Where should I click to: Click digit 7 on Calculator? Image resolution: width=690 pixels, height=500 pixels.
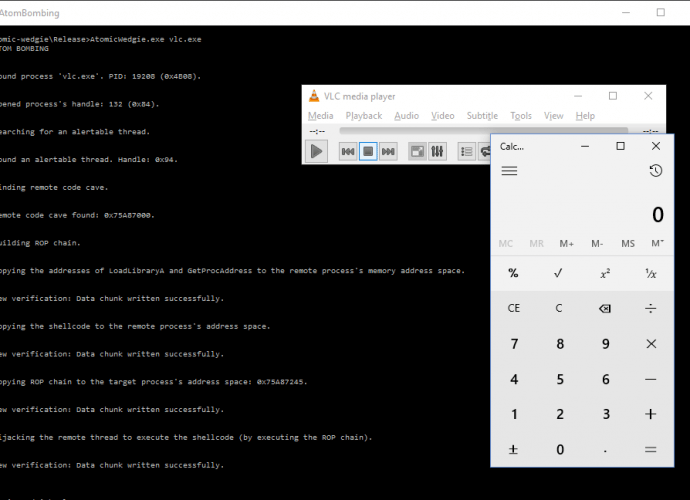tap(513, 344)
